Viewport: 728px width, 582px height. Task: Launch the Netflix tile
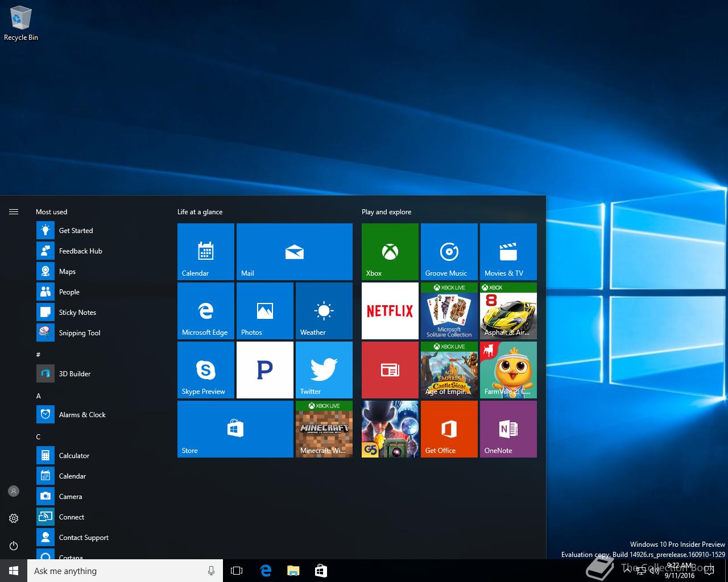390,311
